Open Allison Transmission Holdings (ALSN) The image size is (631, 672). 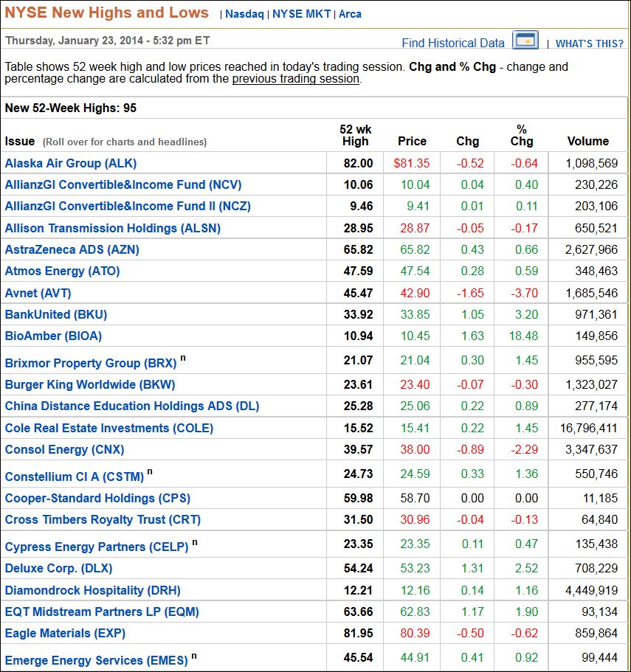tap(113, 228)
